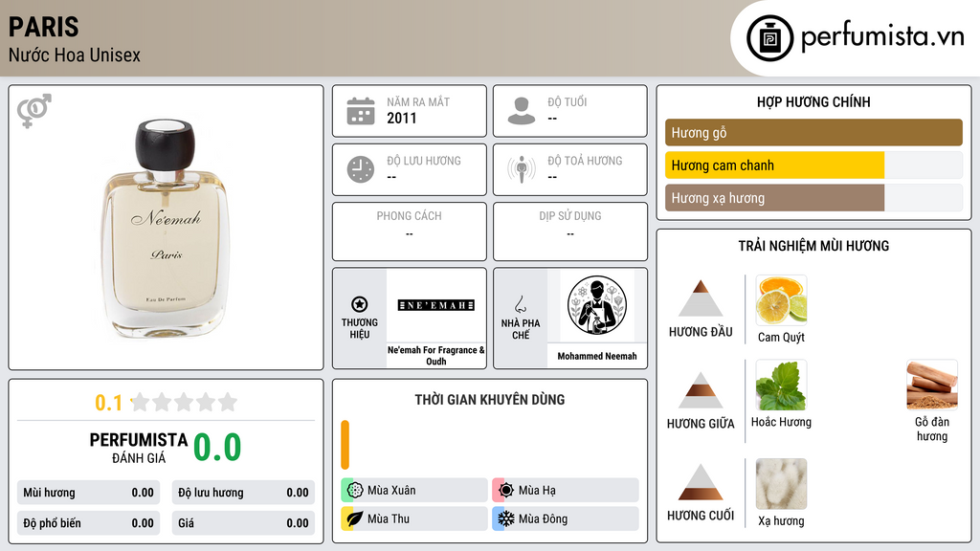Click the Độ phổ biến 0.00 score row
Image resolution: width=980 pixels, height=551 pixels.
click(x=89, y=523)
